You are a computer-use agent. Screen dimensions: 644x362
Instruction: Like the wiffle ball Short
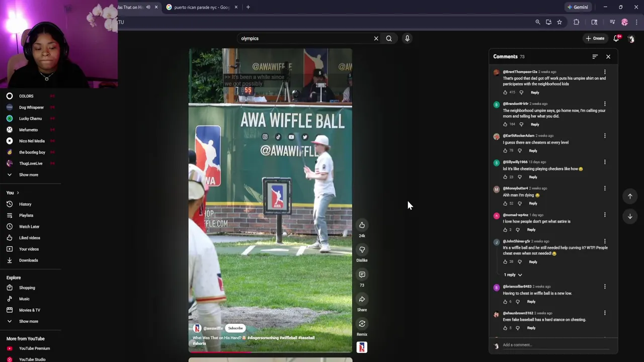[362, 225]
